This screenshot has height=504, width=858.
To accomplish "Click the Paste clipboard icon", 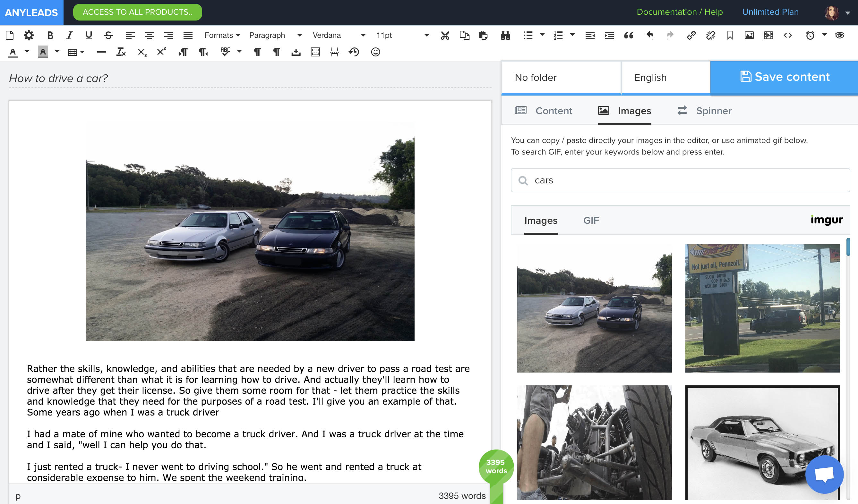I will coord(483,35).
